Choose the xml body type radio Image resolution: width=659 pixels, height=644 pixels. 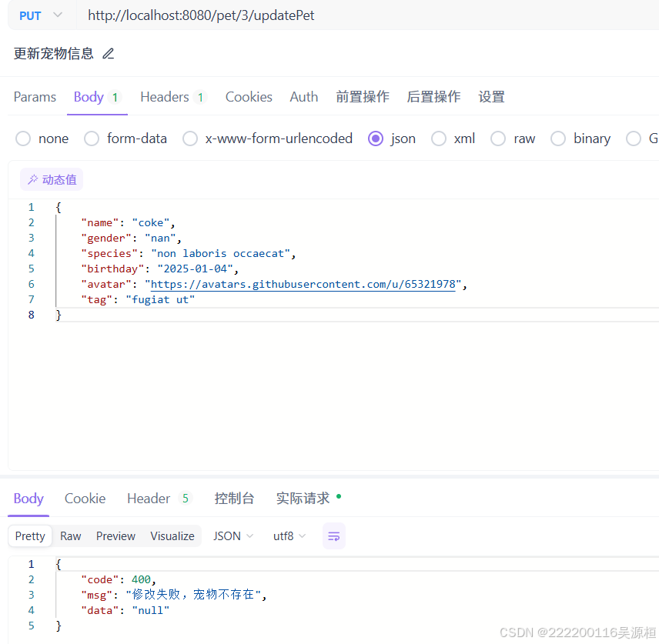tap(439, 138)
